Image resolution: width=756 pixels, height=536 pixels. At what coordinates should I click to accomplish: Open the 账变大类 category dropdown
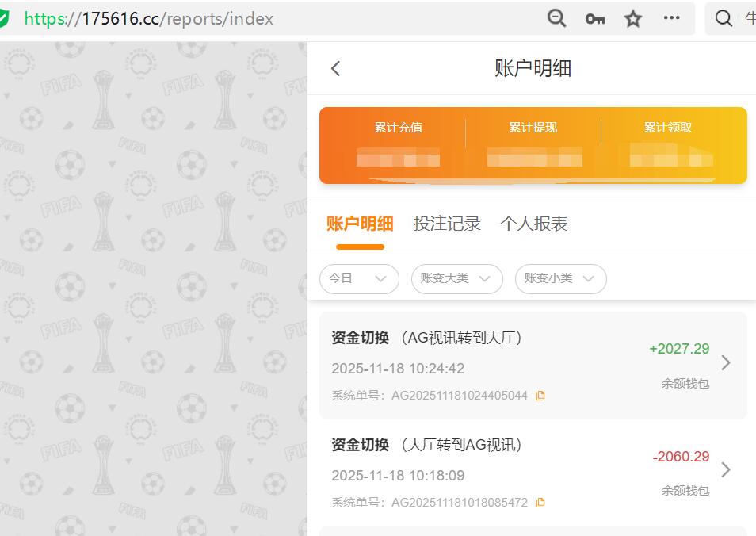[x=457, y=279]
